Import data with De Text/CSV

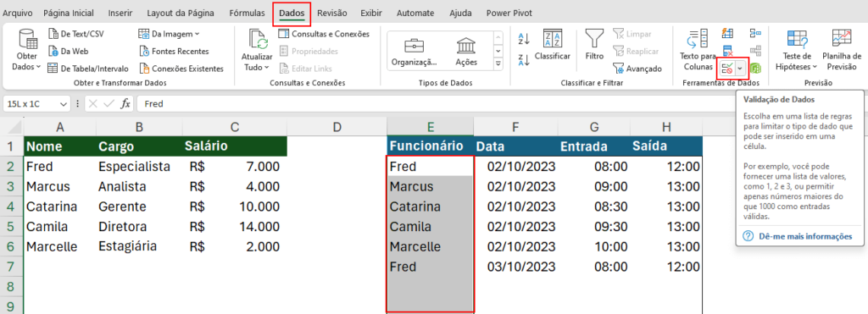click(75, 34)
